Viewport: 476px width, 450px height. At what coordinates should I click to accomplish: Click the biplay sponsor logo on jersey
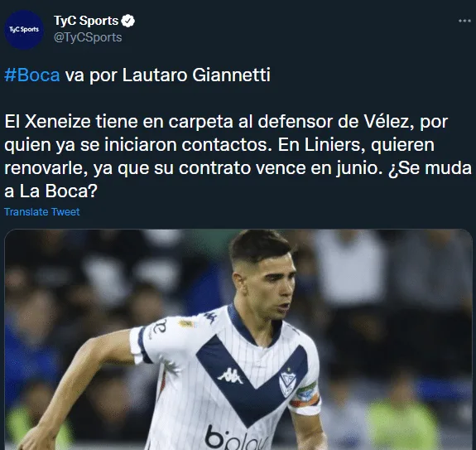click(x=236, y=438)
